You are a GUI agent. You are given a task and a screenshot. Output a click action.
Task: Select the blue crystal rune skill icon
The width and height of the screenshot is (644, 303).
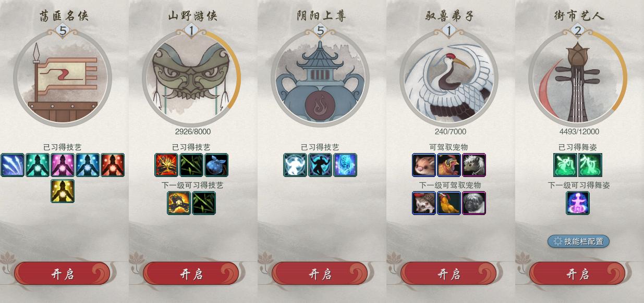tap(345, 165)
